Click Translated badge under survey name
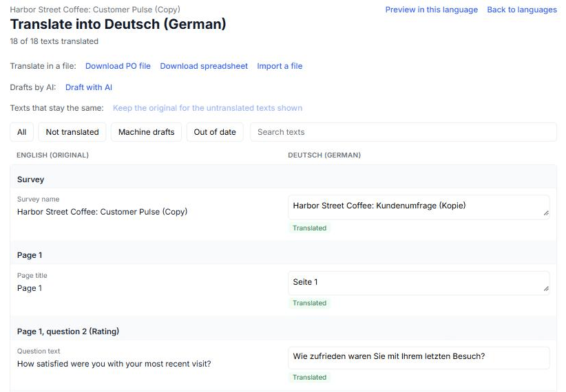 [x=309, y=228]
